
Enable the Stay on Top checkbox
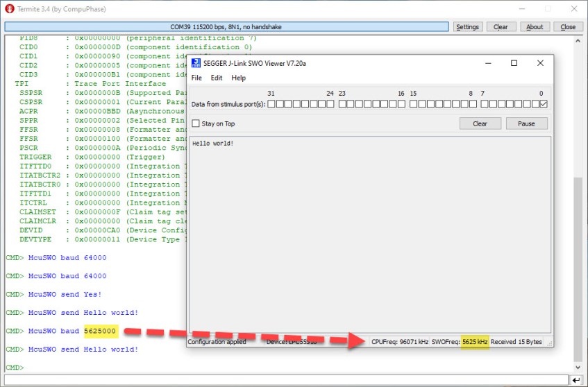[x=196, y=123]
